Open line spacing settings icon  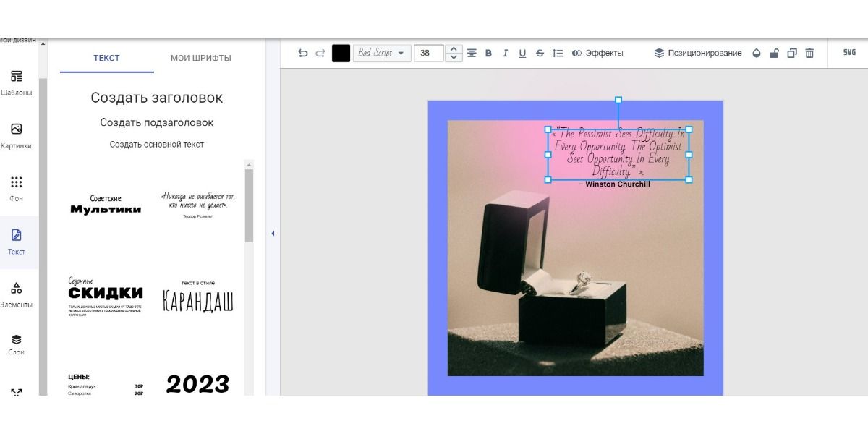tap(557, 53)
